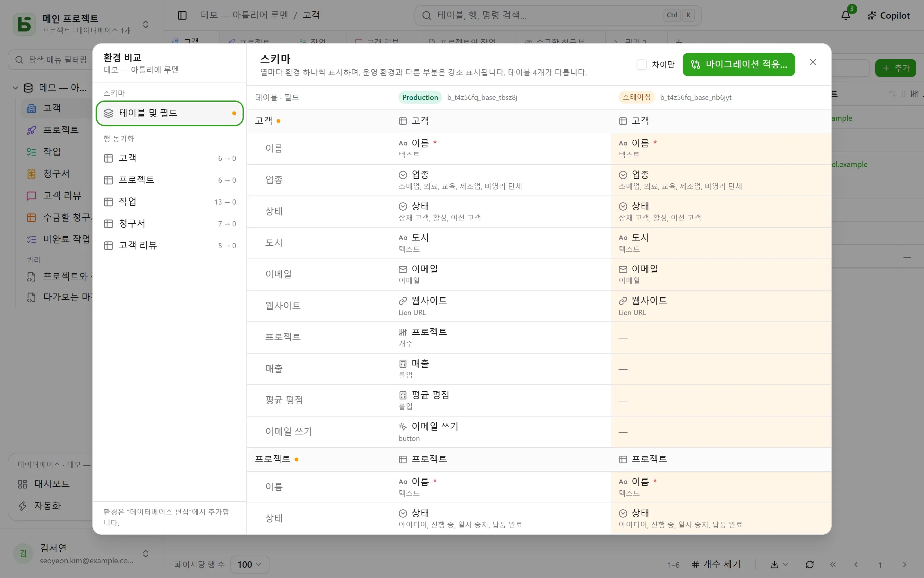Open the Copilot assistant
924x578 pixels.
888,15
